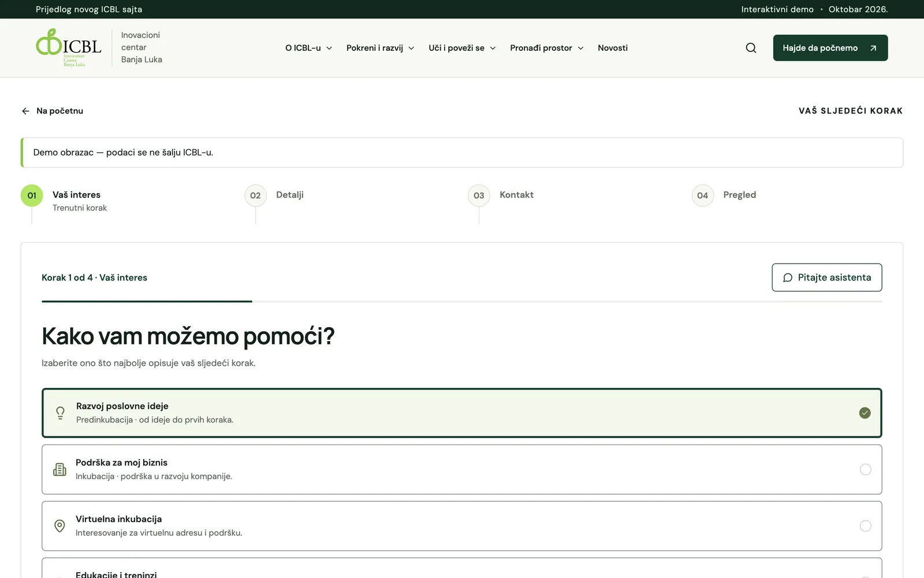Expand the Pronađi prostor chevron
The image size is (924, 578).
[580, 48]
